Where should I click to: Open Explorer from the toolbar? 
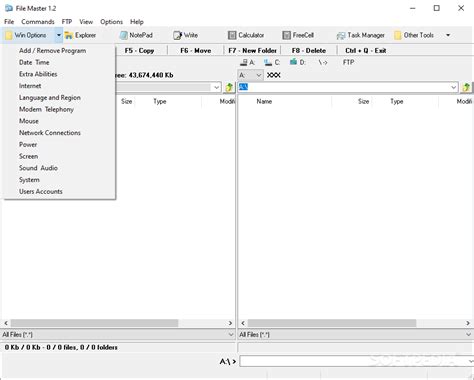pos(80,35)
